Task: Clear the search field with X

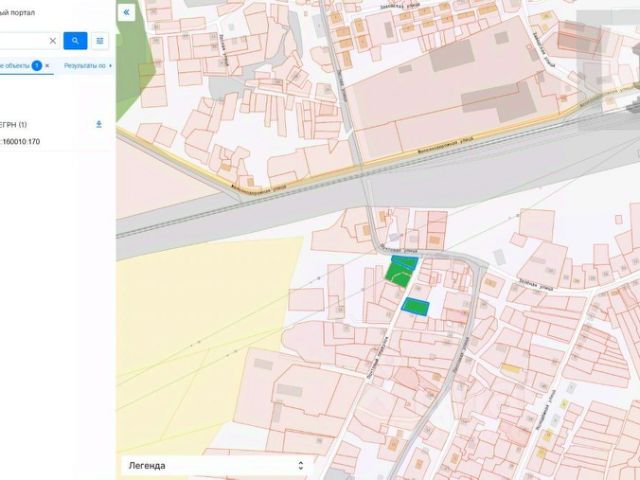Action: [53, 41]
